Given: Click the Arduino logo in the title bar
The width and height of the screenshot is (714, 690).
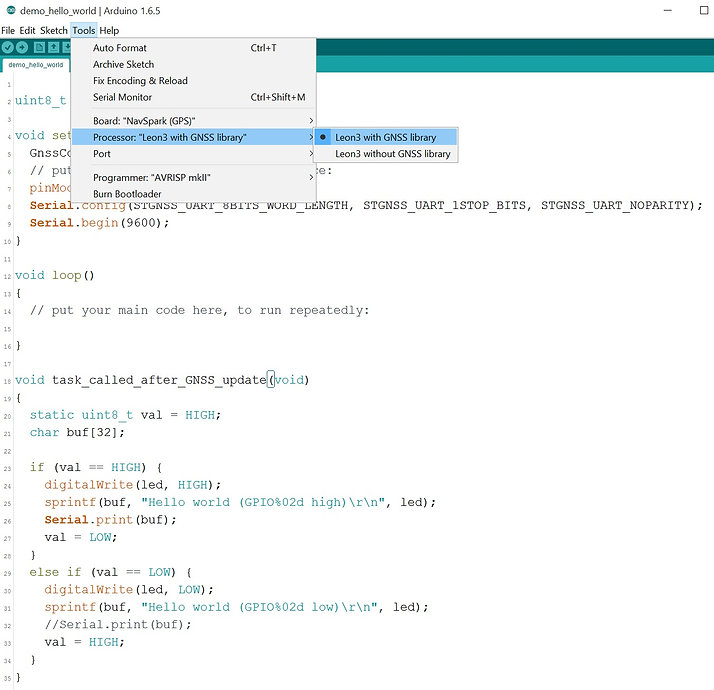Looking at the screenshot, I should [11, 10].
